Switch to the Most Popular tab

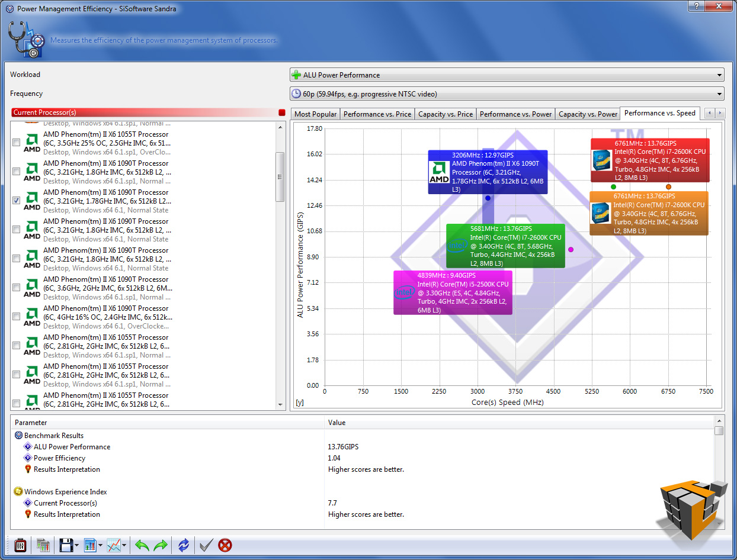point(316,114)
